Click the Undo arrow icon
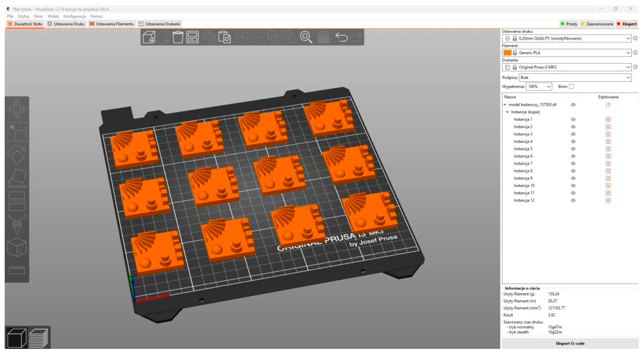 coord(341,38)
